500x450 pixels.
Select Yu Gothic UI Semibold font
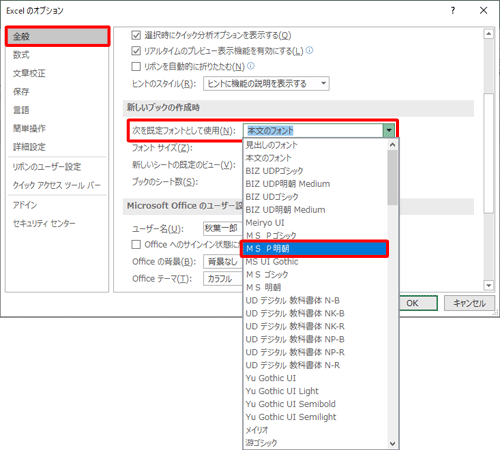click(x=315, y=404)
